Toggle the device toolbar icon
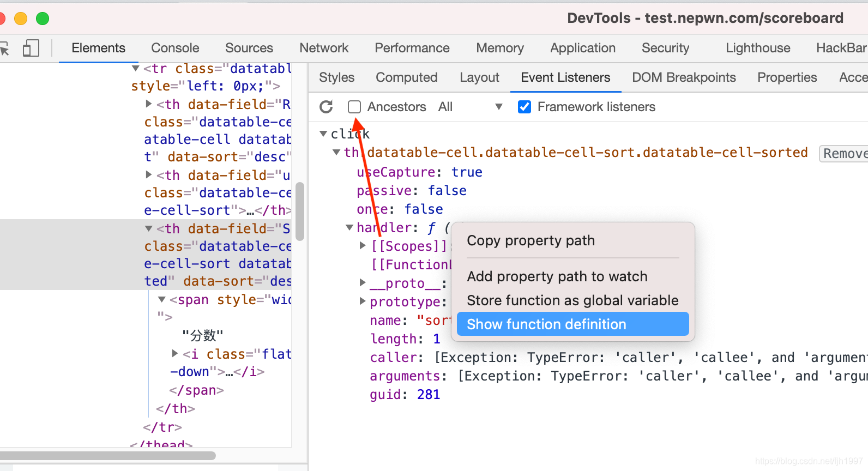 click(x=31, y=48)
